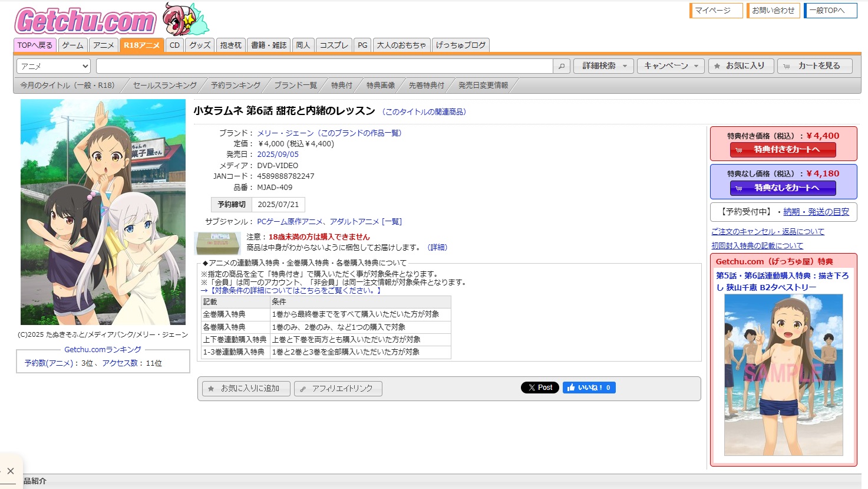Click 対象条件の詳細についてはこちら link
This screenshot has width=868, height=489.
(x=291, y=291)
